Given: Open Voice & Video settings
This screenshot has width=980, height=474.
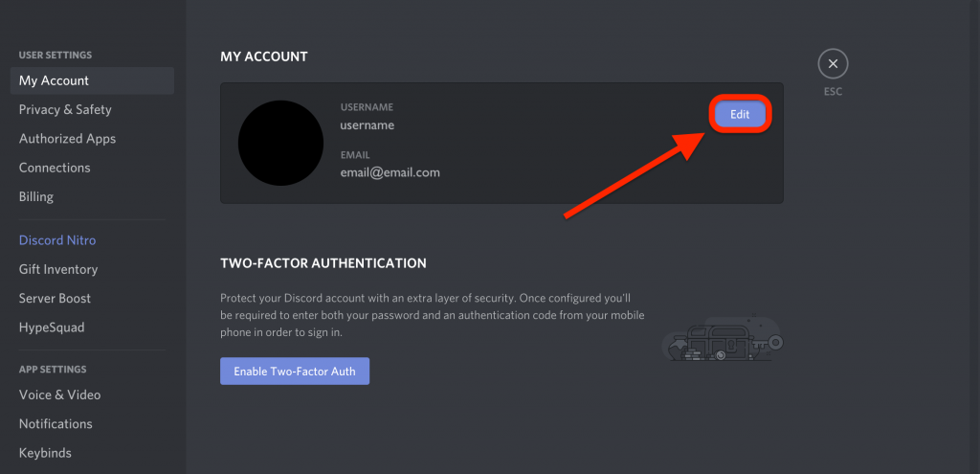Looking at the screenshot, I should coord(92,395).
